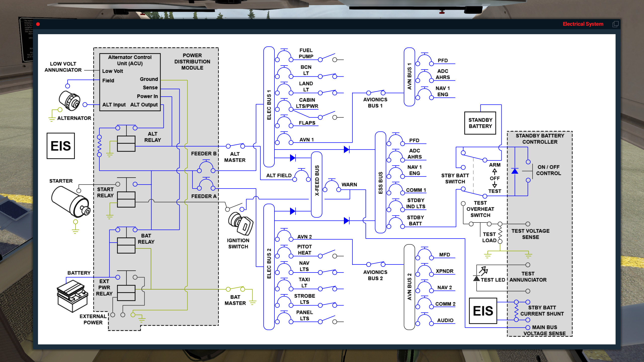Select the Standby Battery block
The image size is (644, 362).
[480, 123]
